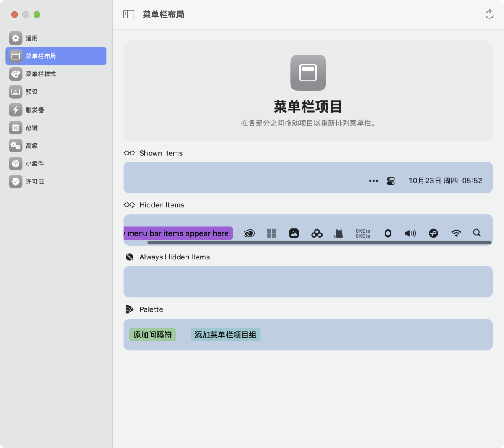Click the Hidden Items horizontal scrollbar
This screenshot has height=448, width=504.
[319, 243]
